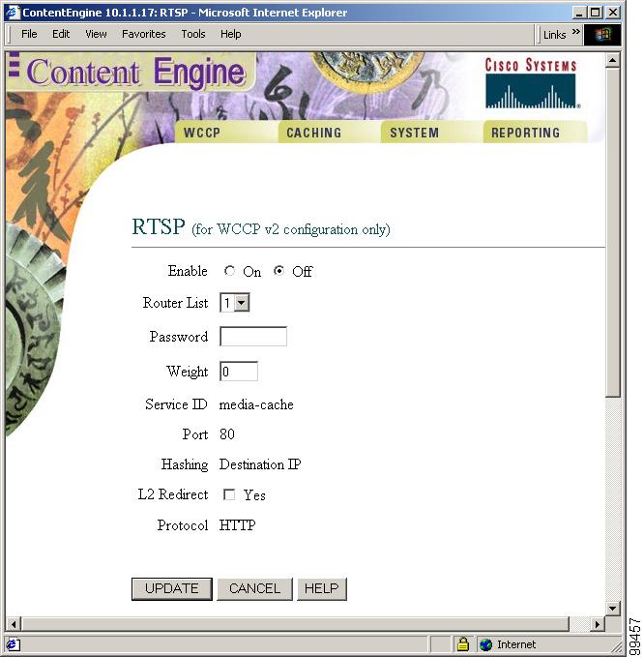This screenshot has height=657, width=644.
Task: Open the Help menu
Action: click(230, 34)
